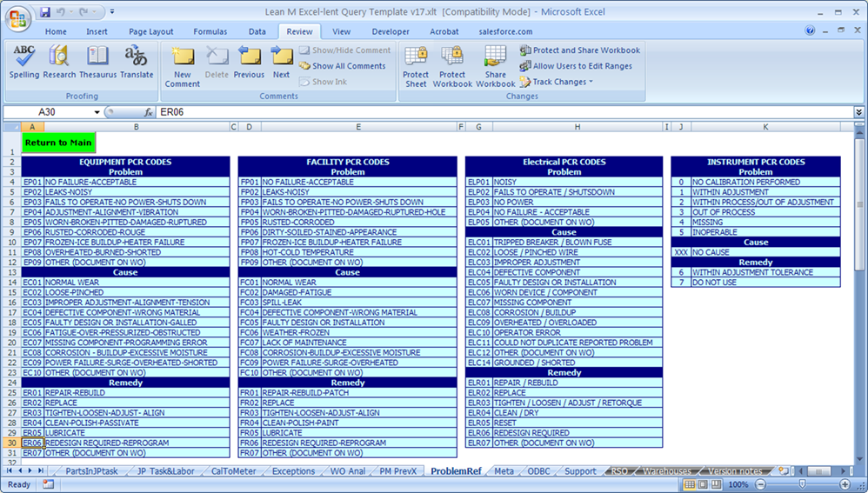Image resolution: width=868 pixels, height=493 pixels.
Task: Click Protect and Share Workbook
Action: [x=579, y=50]
